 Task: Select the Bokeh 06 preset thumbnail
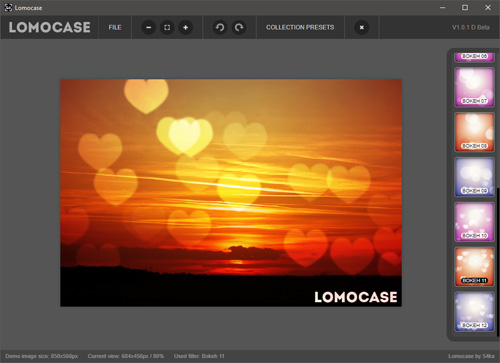click(x=474, y=57)
